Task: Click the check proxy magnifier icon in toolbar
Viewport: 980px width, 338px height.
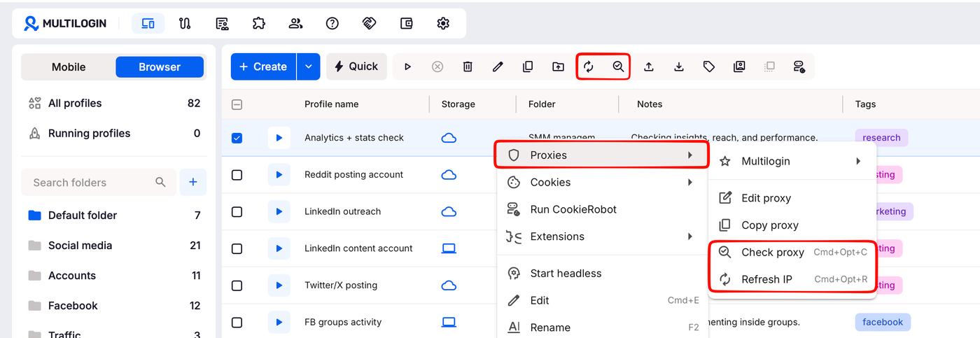Action: [x=618, y=66]
